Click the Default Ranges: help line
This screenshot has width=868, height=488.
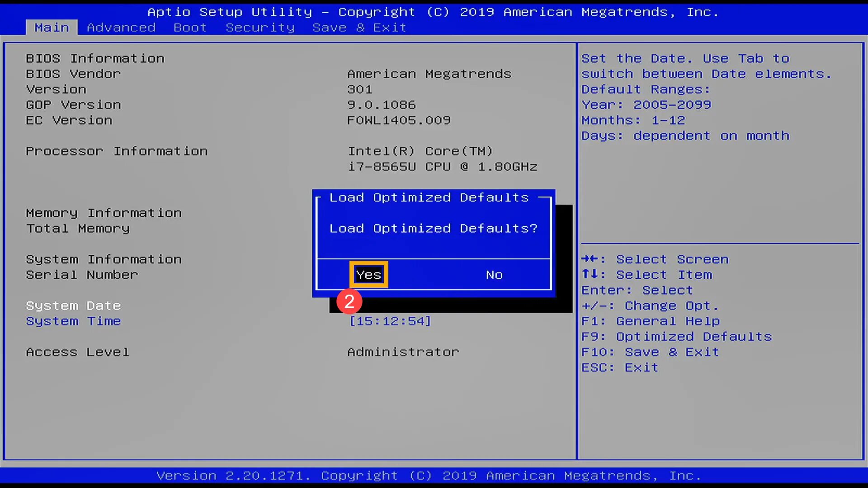[646, 89]
